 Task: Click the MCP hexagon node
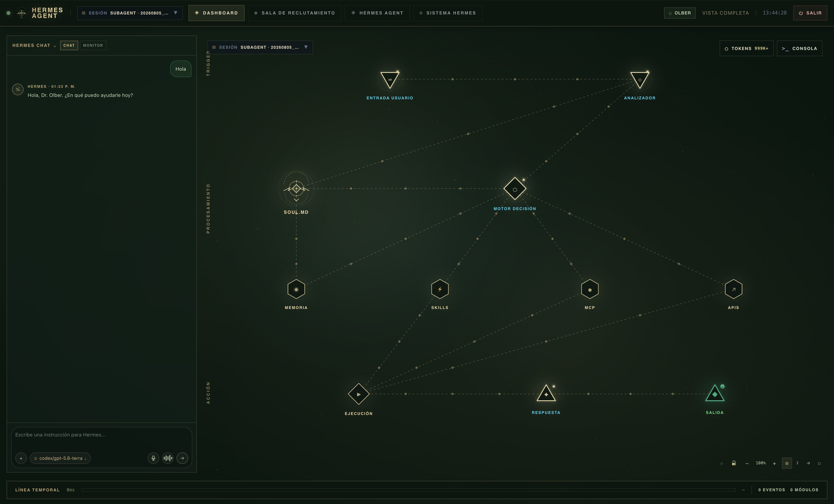[x=590, y=289]
